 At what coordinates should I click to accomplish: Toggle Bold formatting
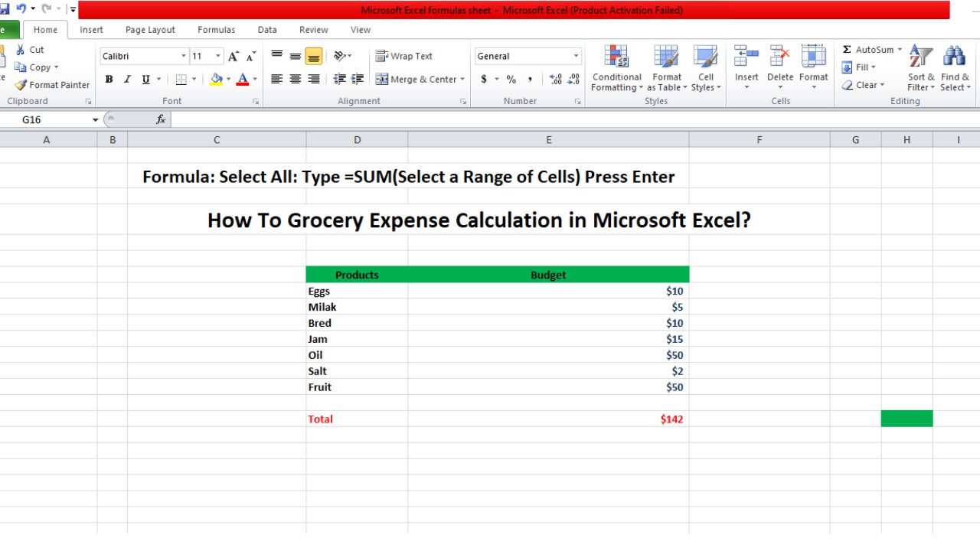pyautogui.click(x=109, y=79)
